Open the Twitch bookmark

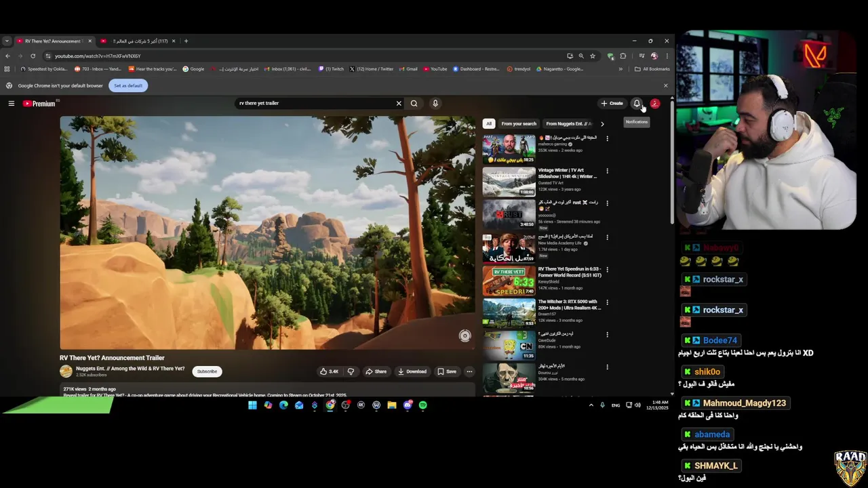pyautogui.click(x=331, y=68)
